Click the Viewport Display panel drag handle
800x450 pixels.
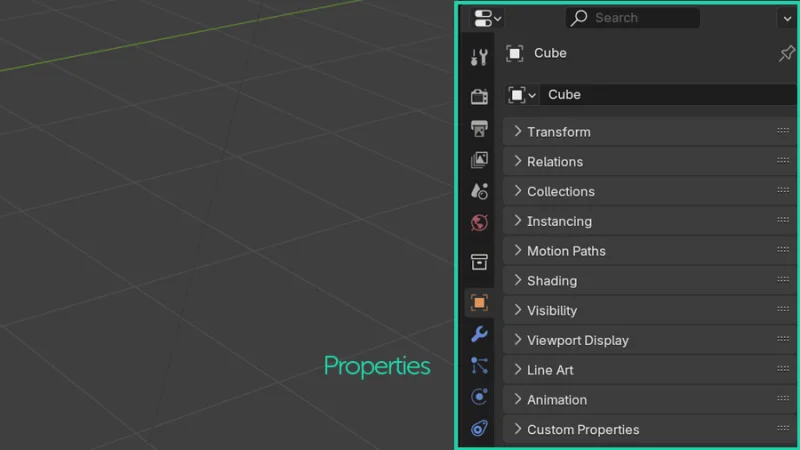point(783,339)
